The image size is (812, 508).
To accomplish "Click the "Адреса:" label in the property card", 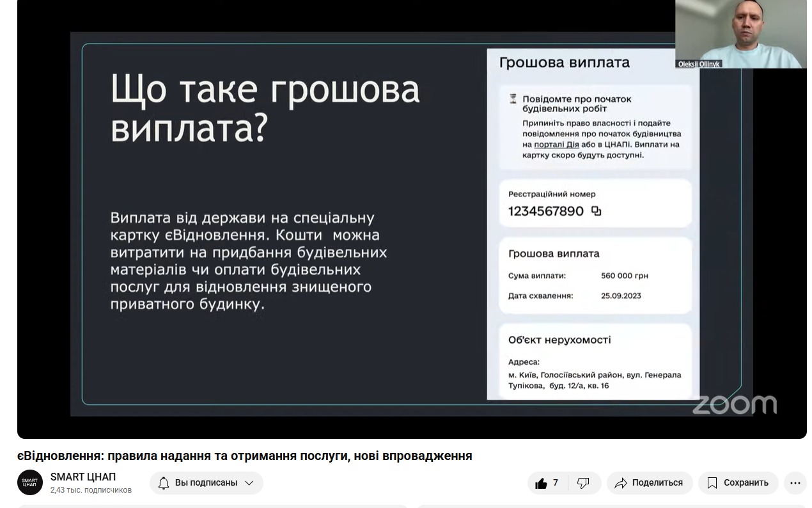I will coord(524,362).
